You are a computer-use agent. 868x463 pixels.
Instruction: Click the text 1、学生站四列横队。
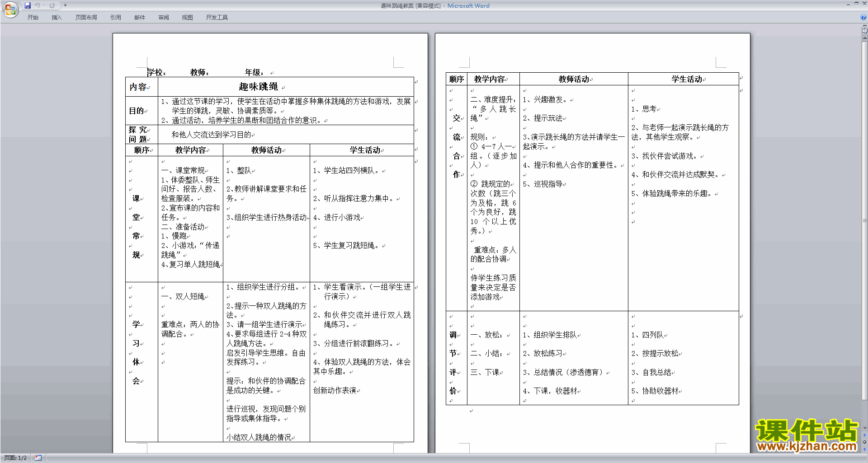(347, 171)
